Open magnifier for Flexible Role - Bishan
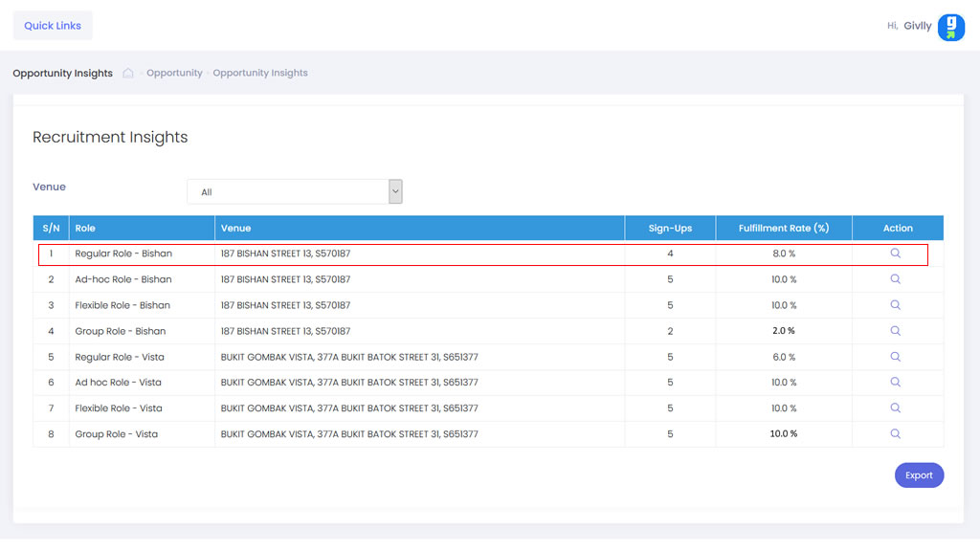 (x=895, y=305)
